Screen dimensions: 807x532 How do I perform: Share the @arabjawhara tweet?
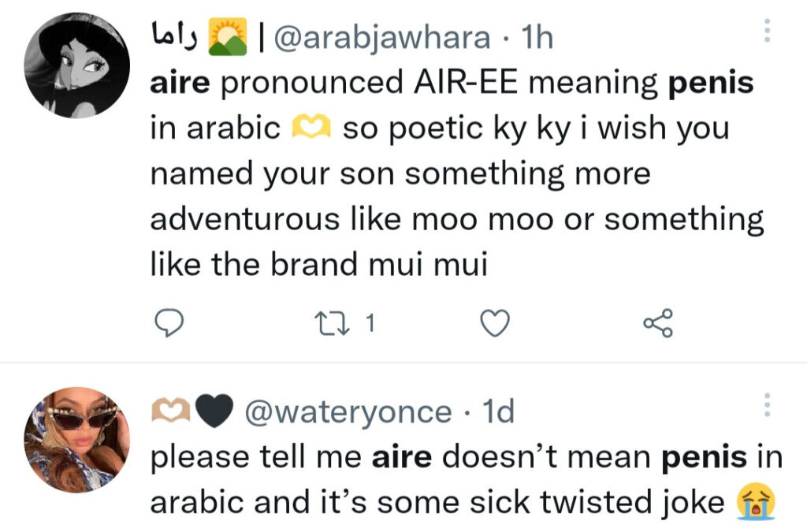tap(659, 322)
